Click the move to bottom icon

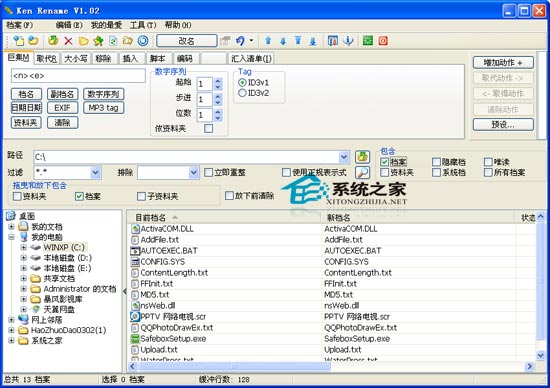pos(313,41)
